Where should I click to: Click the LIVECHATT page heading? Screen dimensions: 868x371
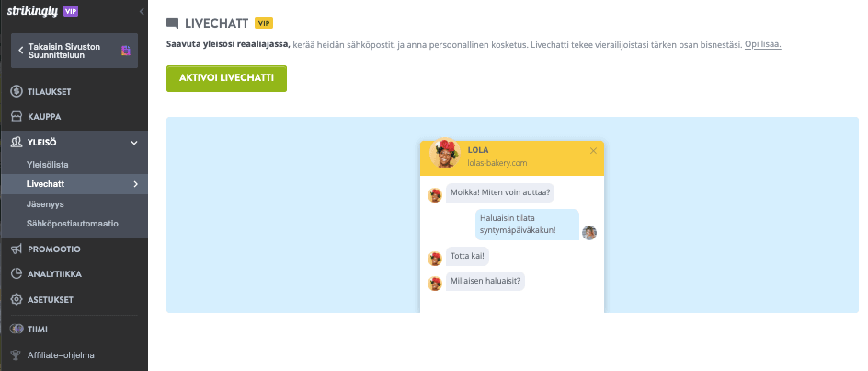(x=216, y=24)
